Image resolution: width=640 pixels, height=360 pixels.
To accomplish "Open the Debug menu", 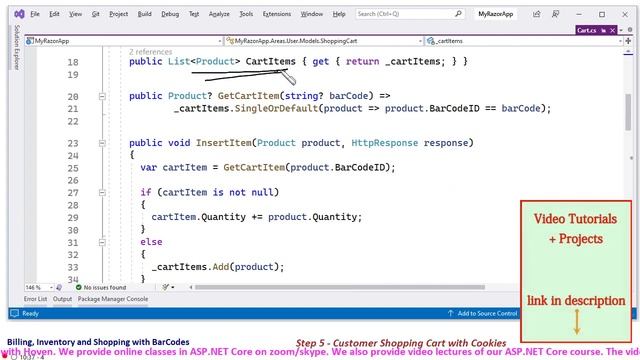I will pos(170,14).
